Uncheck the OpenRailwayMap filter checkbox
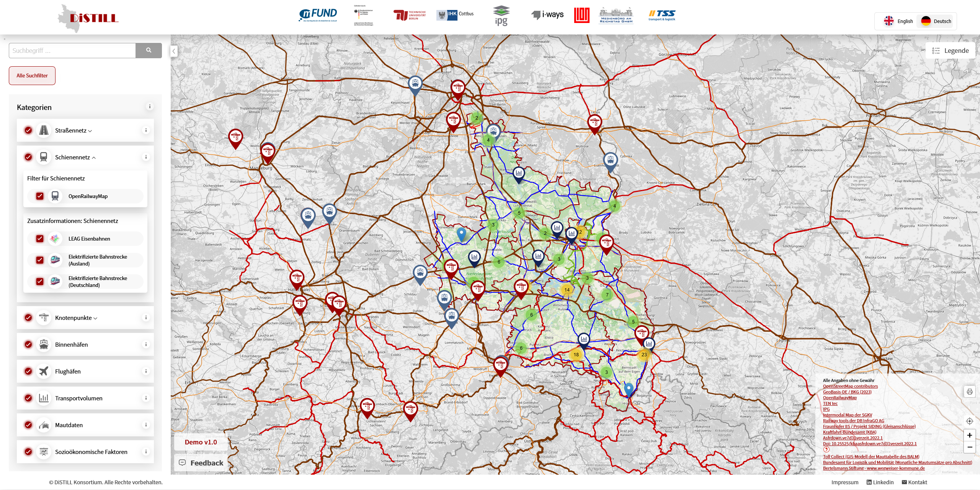 pyautogui.click(x=40, y=196)
